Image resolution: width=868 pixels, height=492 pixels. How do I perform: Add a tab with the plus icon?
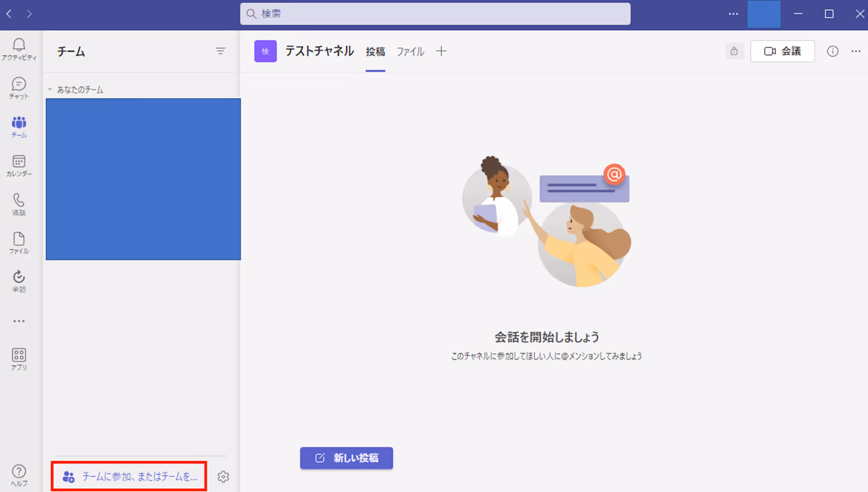pyautogui.click(x=442, y=51)
